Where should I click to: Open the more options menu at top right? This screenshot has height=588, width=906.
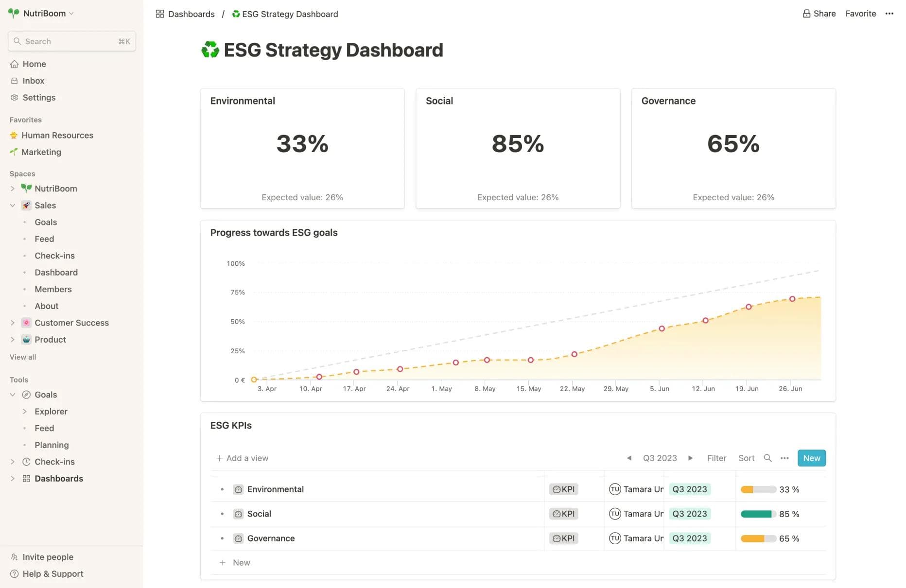[x=890, y=14]
